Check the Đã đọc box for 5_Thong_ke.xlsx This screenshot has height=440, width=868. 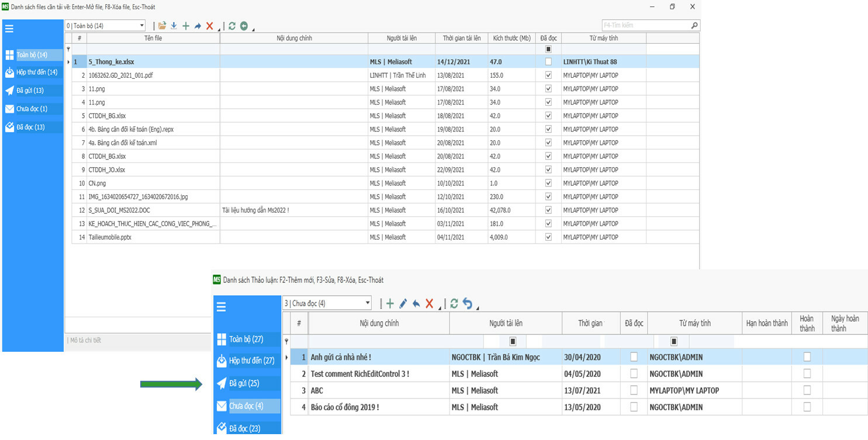click(x=548, y=61)
